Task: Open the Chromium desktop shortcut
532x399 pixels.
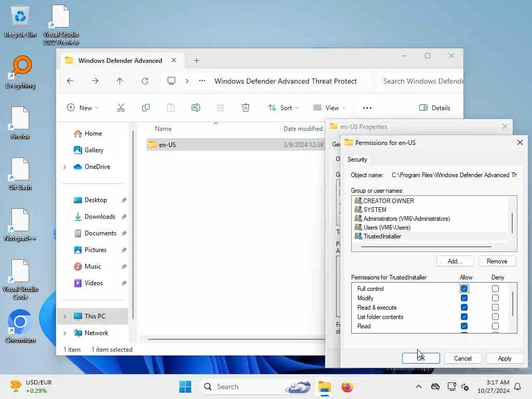Action: pyautogui.click(x=20, y=326)
